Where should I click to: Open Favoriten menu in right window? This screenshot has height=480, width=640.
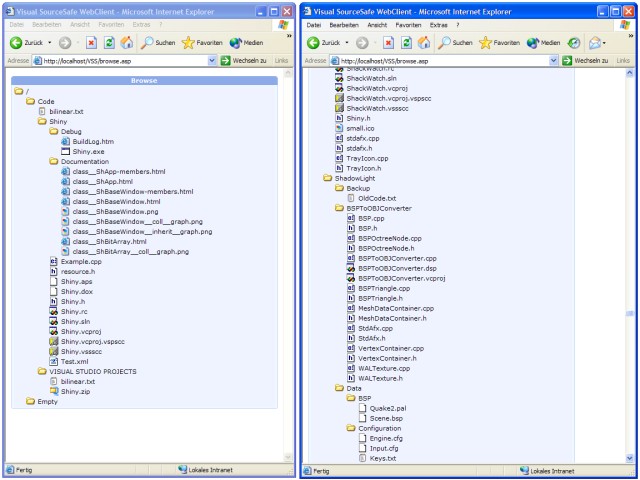(408, 25)
